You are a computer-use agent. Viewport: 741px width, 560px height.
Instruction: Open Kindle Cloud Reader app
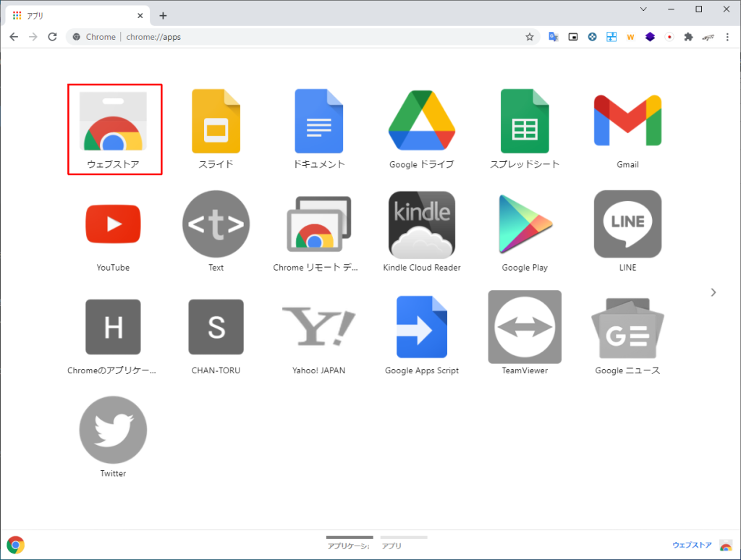pyautogui.click(x=422, y=224)
